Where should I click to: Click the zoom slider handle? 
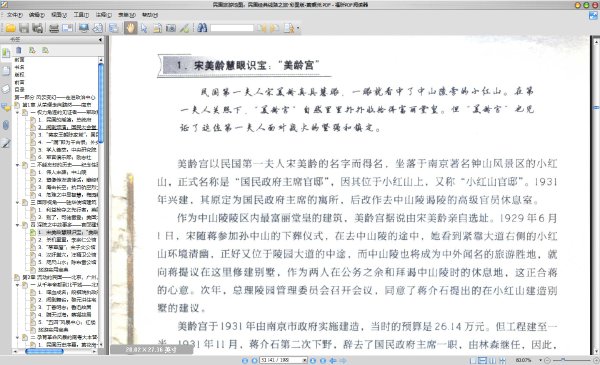(562, 360)
